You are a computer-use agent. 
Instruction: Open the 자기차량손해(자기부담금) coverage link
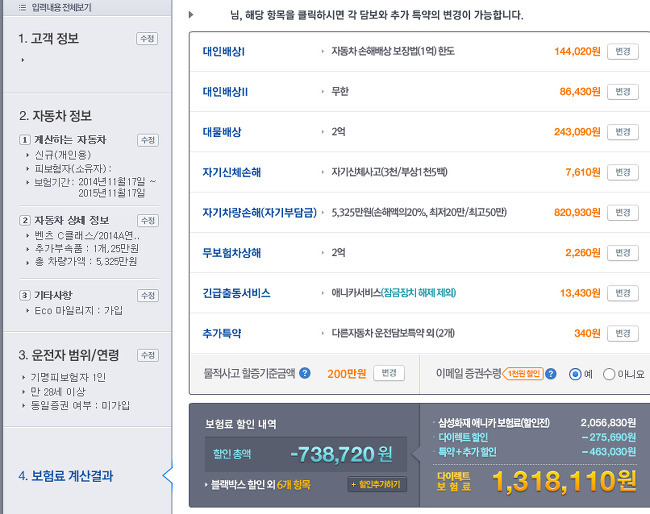pyautogui.click(x=260, y=213)
